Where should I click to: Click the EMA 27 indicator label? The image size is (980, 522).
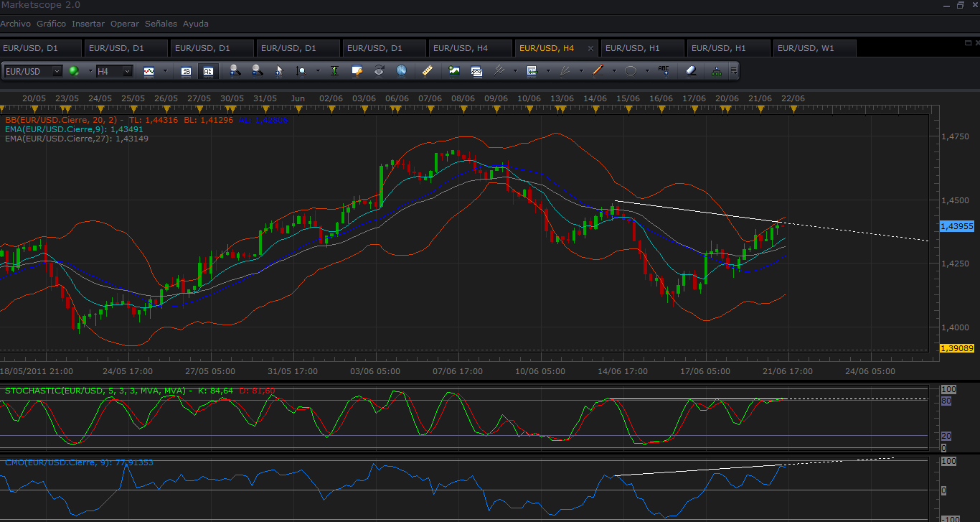(x=77, y=139)
